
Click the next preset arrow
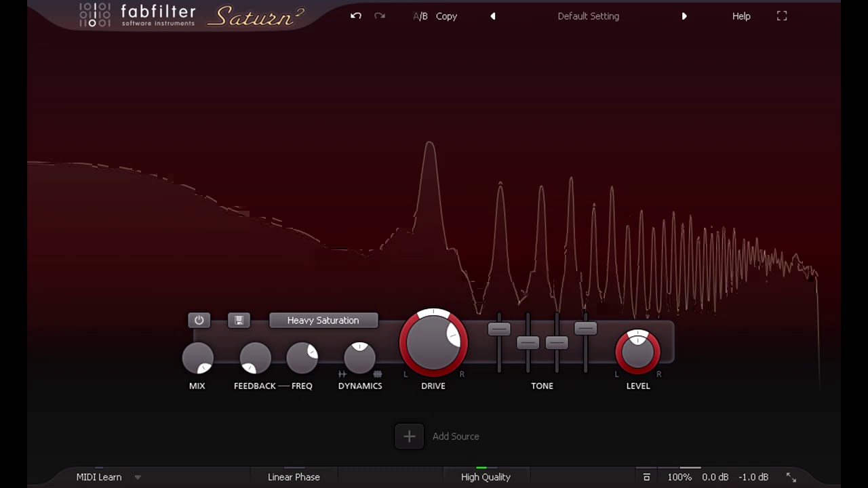pos(684,16)
